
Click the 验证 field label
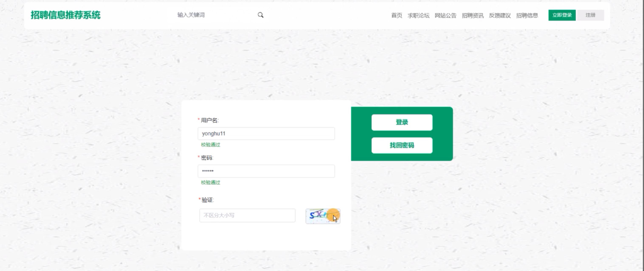pos(207,200)
